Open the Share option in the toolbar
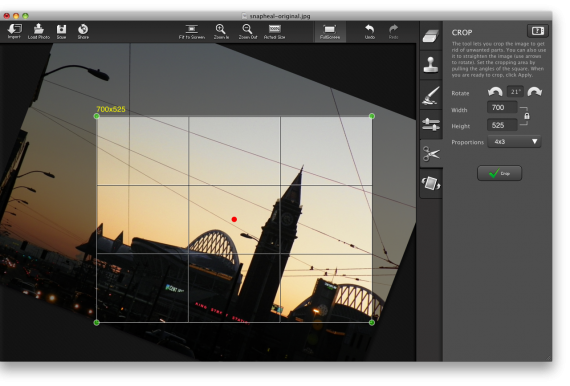 [x=83, y=31]
